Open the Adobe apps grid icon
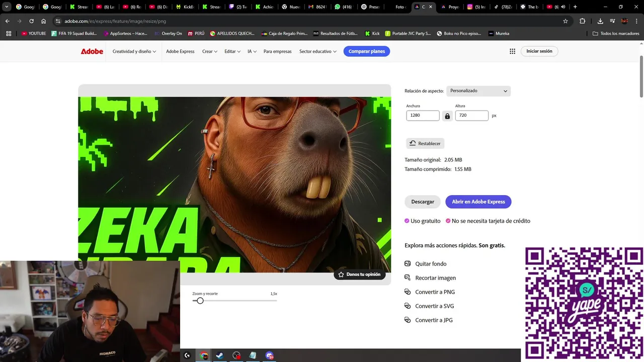The width and height of the screenshot is (644, 362). pyautogui.click(x=512, y=51)
